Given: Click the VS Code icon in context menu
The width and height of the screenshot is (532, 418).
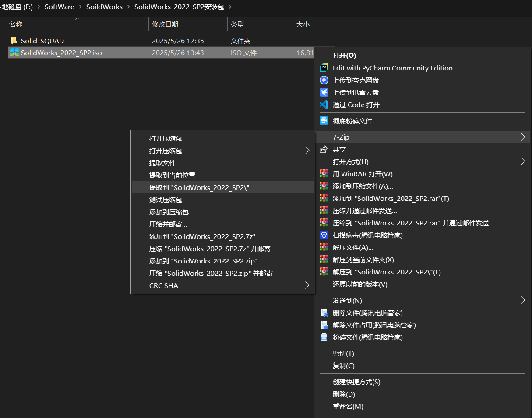Looking at the screenshot, I should pyautogui.click(x=324, y=105).
